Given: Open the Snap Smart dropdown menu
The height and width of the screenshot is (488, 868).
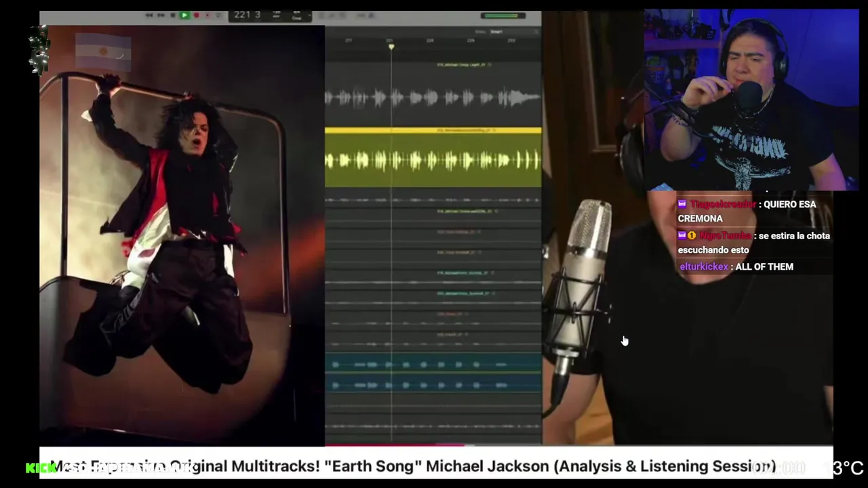Looking at the screenshot, I should pyautogui.click(x=514, y=31).
